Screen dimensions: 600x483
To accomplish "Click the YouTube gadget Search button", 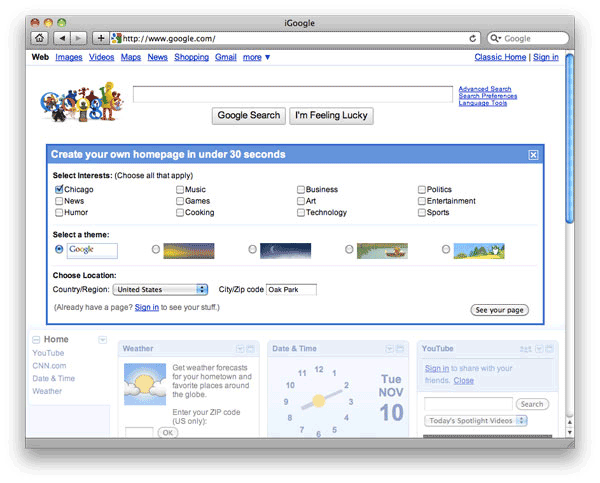I will 532,404.
